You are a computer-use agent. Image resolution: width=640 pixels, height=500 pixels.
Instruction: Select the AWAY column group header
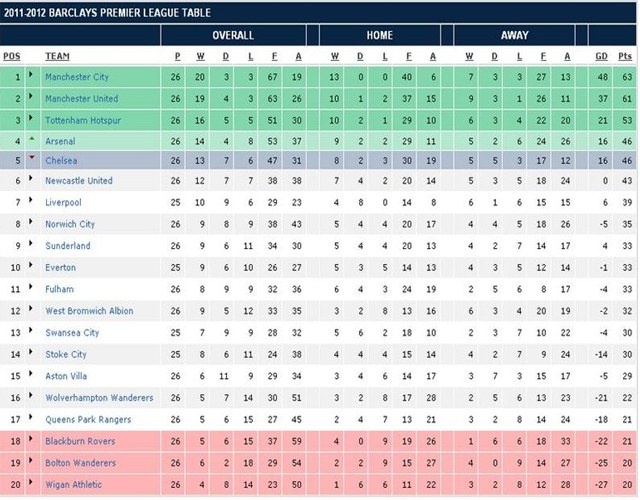515,34
